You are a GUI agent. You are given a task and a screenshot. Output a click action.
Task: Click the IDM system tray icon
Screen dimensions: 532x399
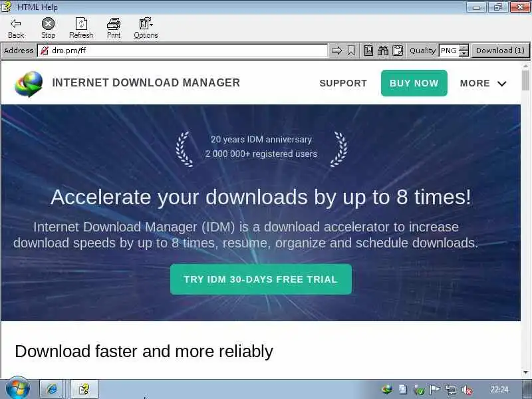[x=386, y=390]
